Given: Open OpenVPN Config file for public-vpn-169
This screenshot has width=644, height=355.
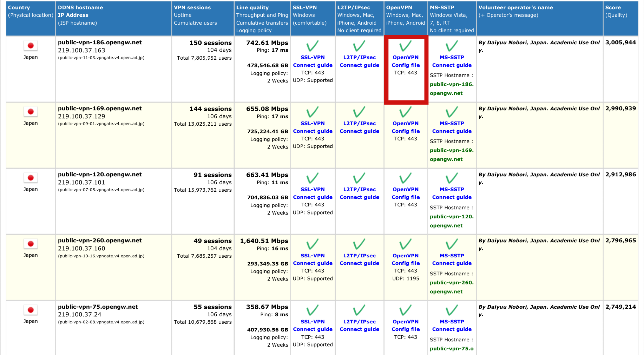Looking at the screenshot, I should click(x=405, y=127).
